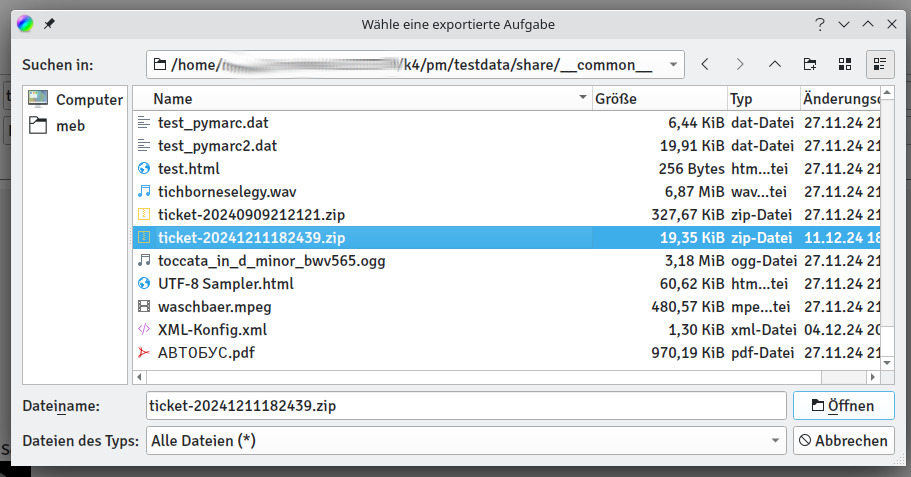Screen dimensions: 911x477
Task: Click the file icon of test_pymarc2.dat
Action: tap(144, 145)
